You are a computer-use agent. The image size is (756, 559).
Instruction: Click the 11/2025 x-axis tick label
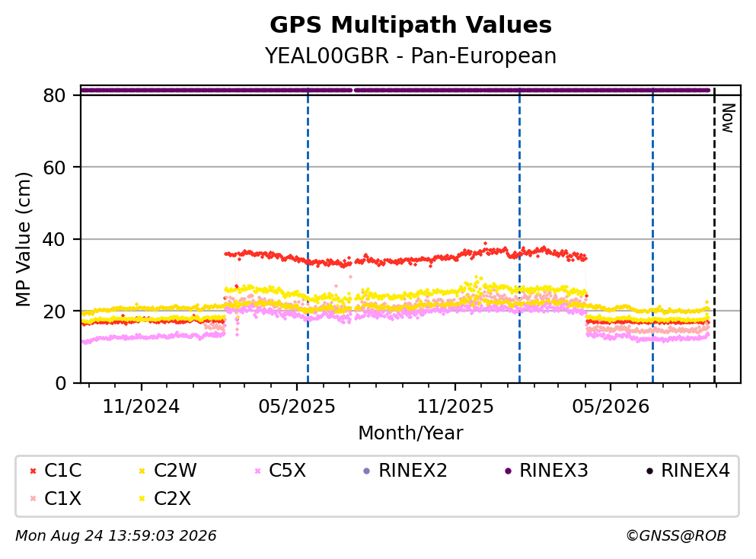(x=455, y=407)
